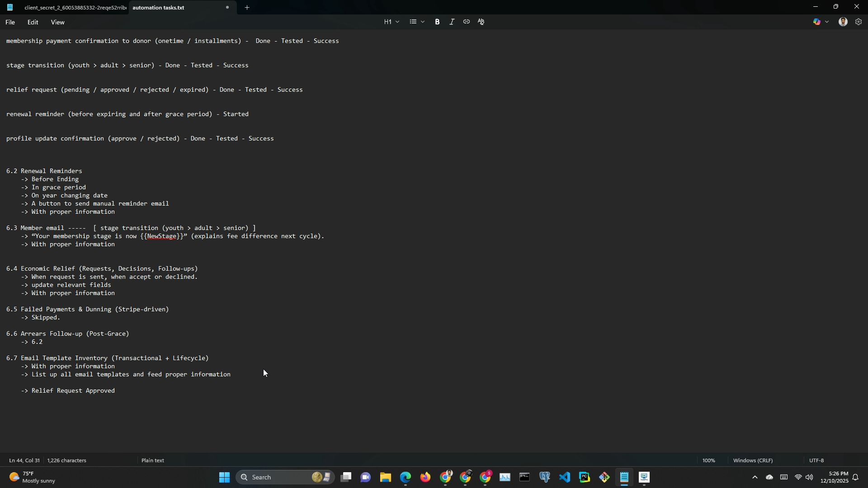Open the Copilot icon

pos(816,22)
